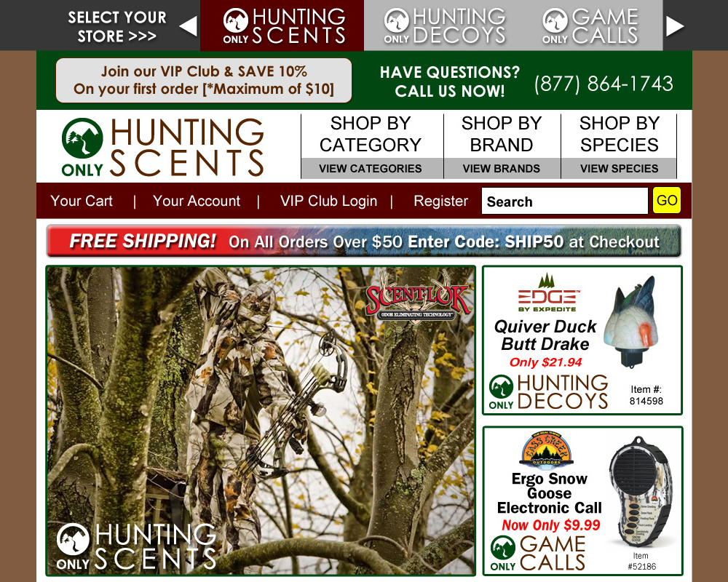This screenshot has height=582, width=728.
Task: Select the Hunting Scents Only store tab
Action: (x=282, y=25)
